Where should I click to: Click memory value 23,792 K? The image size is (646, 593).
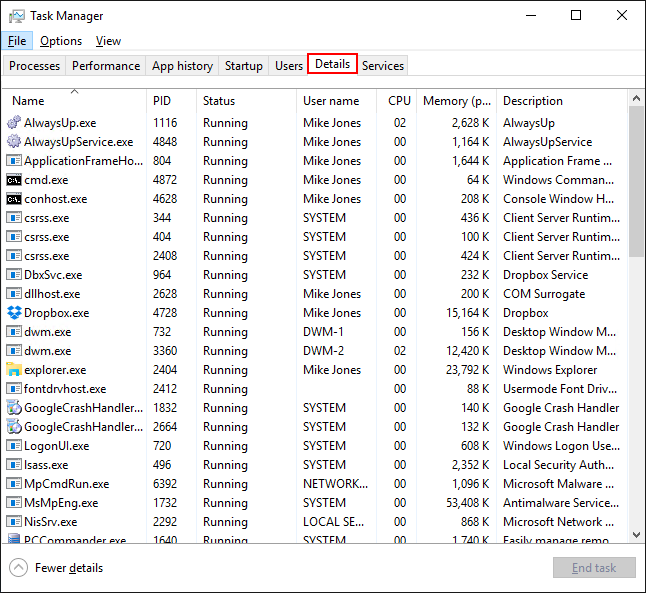pos(468,370)
